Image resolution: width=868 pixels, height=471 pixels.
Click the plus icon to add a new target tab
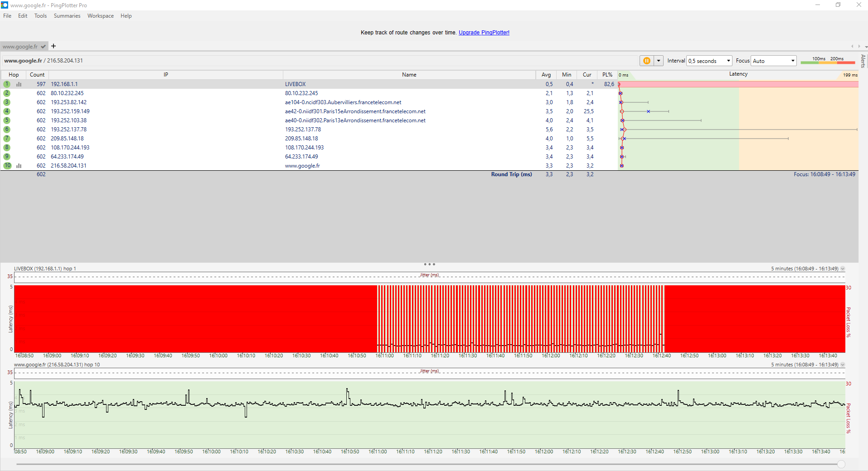tap(53, 46)
